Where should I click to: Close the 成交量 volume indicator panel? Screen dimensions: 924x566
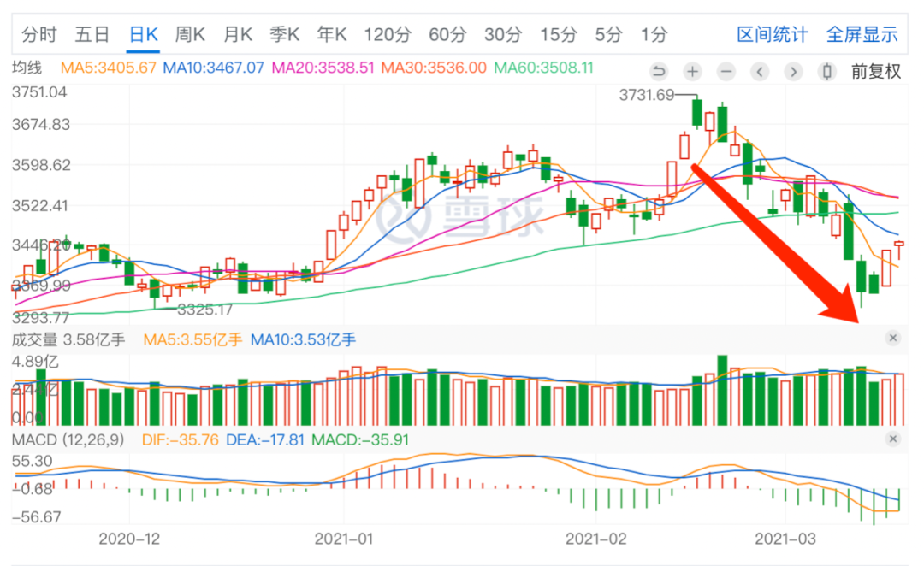893,339
